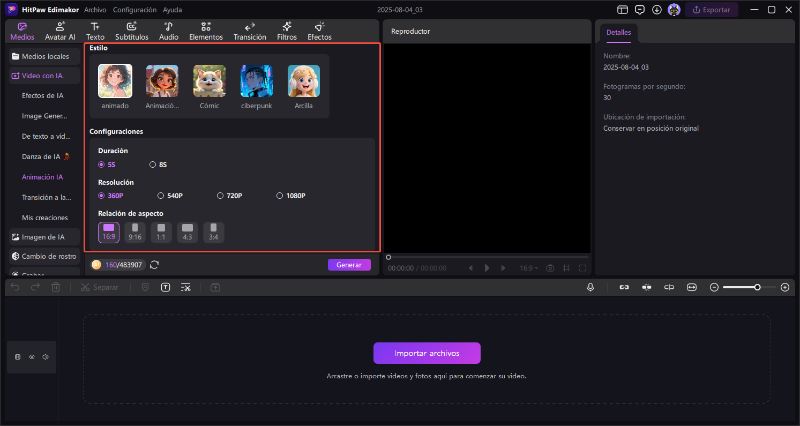This screenshot has height=426, width=800.
Task: Open Danza de IA
Action: (46, 157)
